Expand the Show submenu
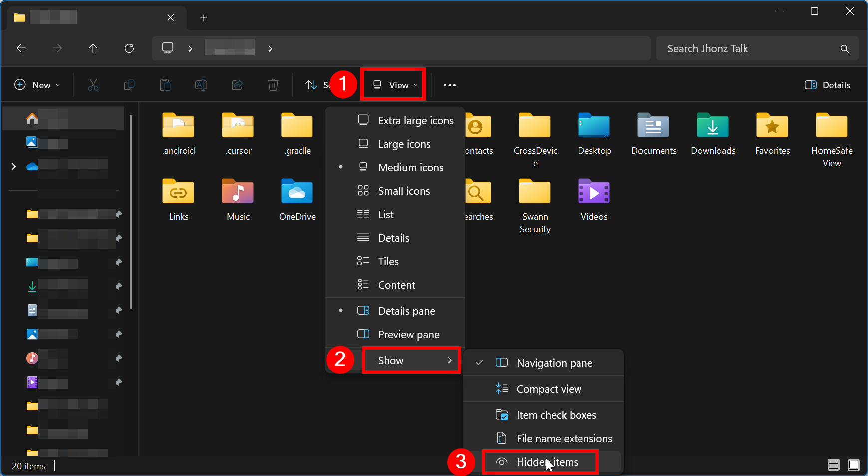 pyautogui.click(x=411, y=361)
